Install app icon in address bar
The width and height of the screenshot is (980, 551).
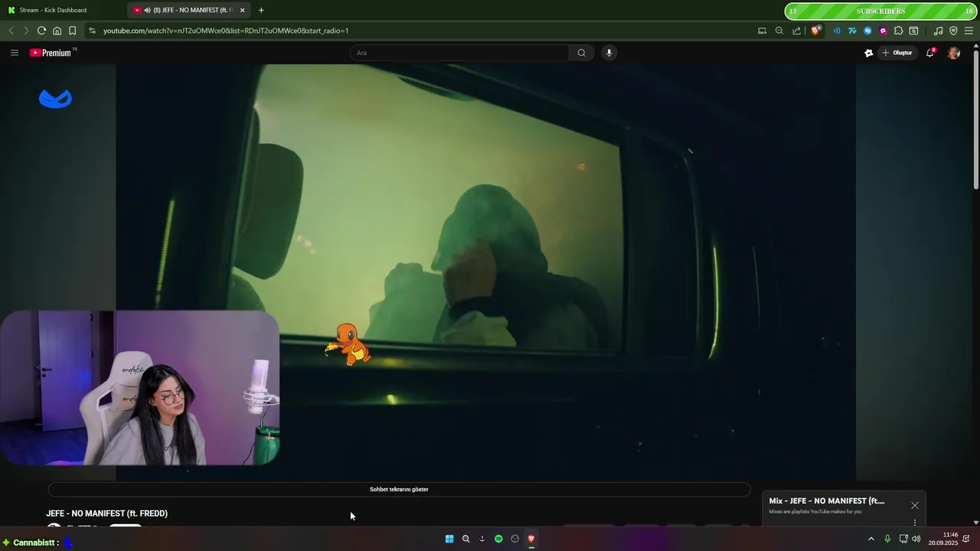pyautogui.click(x=762, y=31)
